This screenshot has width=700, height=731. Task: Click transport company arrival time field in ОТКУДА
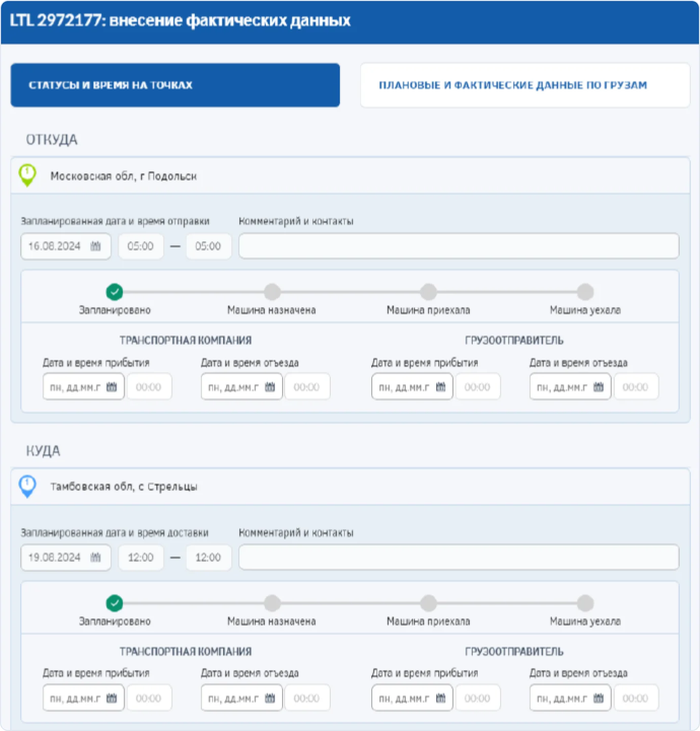(149, 387)
